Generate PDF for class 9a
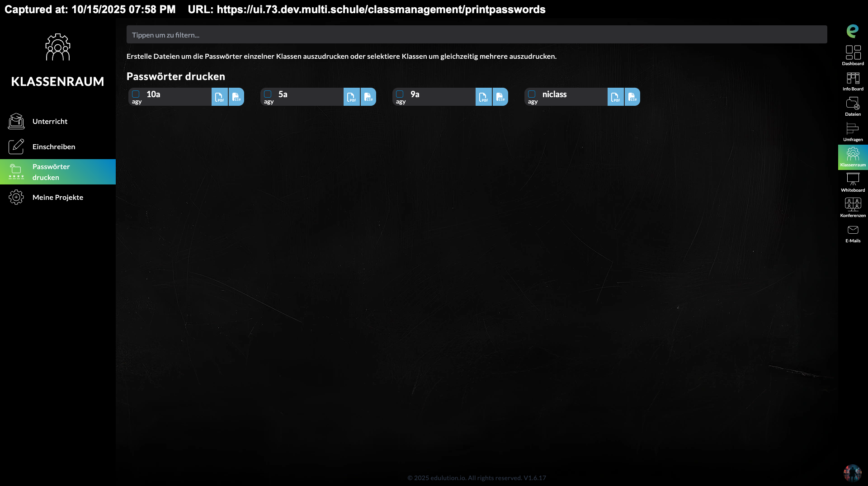This screenshot has width=868, height=486. tap(483, 97)
